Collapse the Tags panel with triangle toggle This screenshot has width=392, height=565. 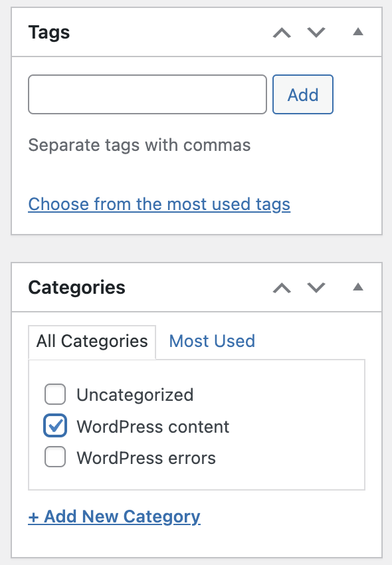[x=357, y=32]
